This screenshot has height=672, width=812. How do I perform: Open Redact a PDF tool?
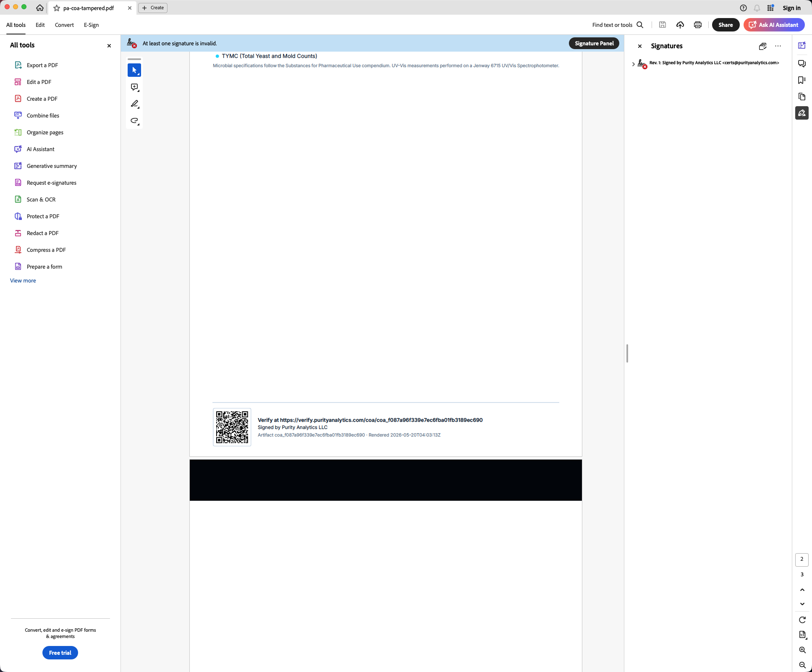point(42,233)
